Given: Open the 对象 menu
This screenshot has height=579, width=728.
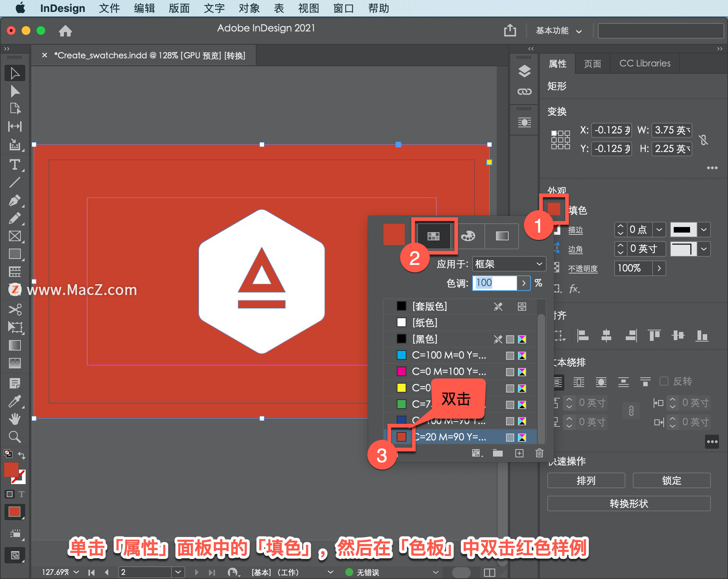Looking at the screenshot, I should tap(249, 8).
